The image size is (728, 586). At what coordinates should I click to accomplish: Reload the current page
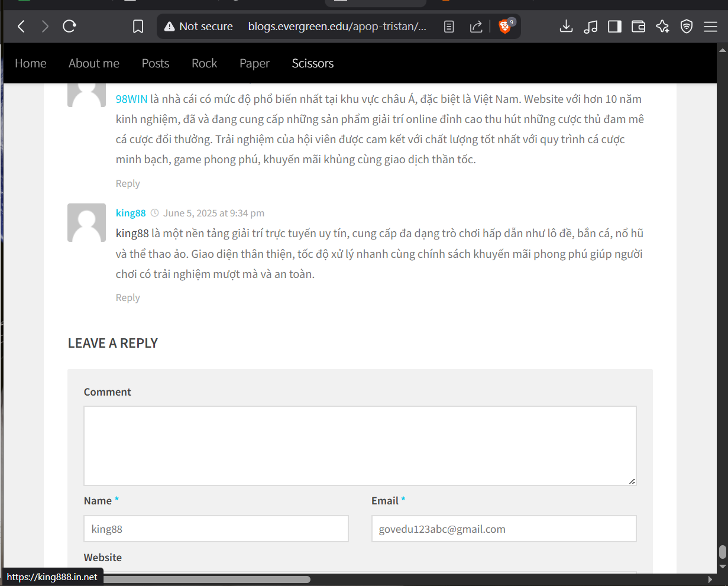(x=69, y=26)
